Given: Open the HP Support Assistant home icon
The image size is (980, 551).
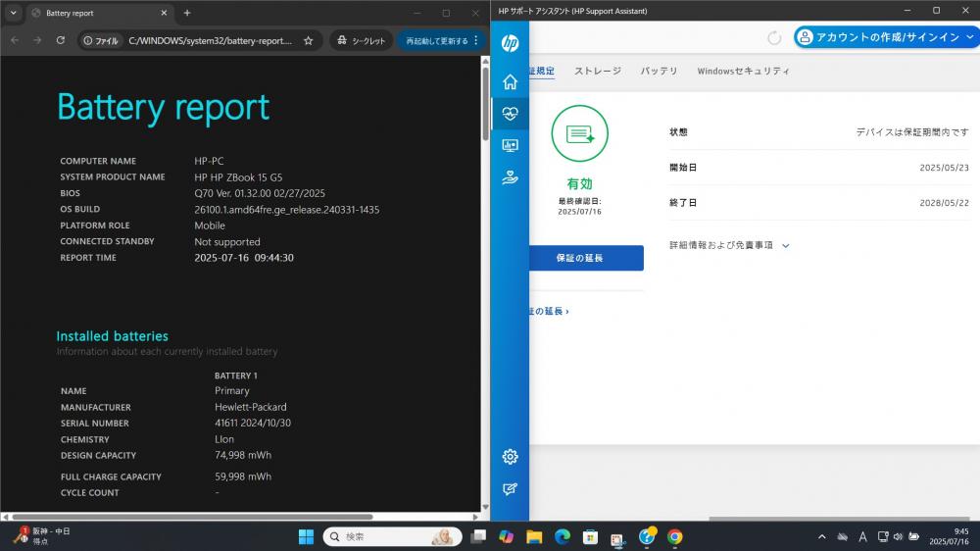Looking at the screenshot, I should (x=510, y=82).
